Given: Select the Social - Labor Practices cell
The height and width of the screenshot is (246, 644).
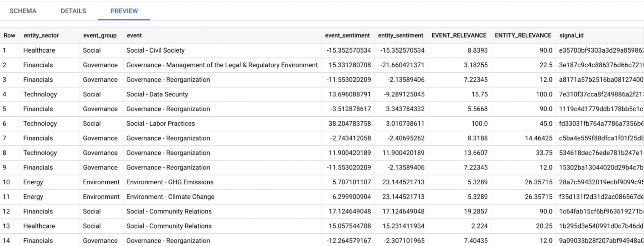Looking at the screenshot, I should pyautogui.click(x=160, y=124).
